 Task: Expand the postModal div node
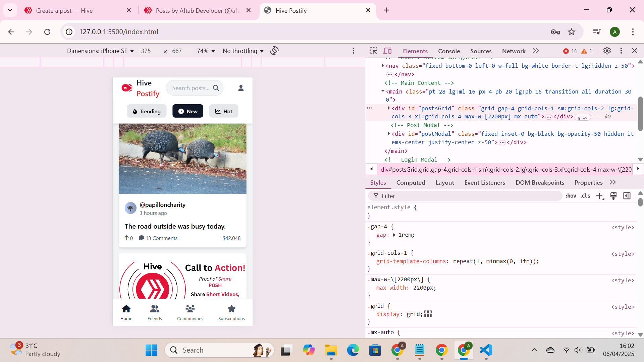[389, 134]
